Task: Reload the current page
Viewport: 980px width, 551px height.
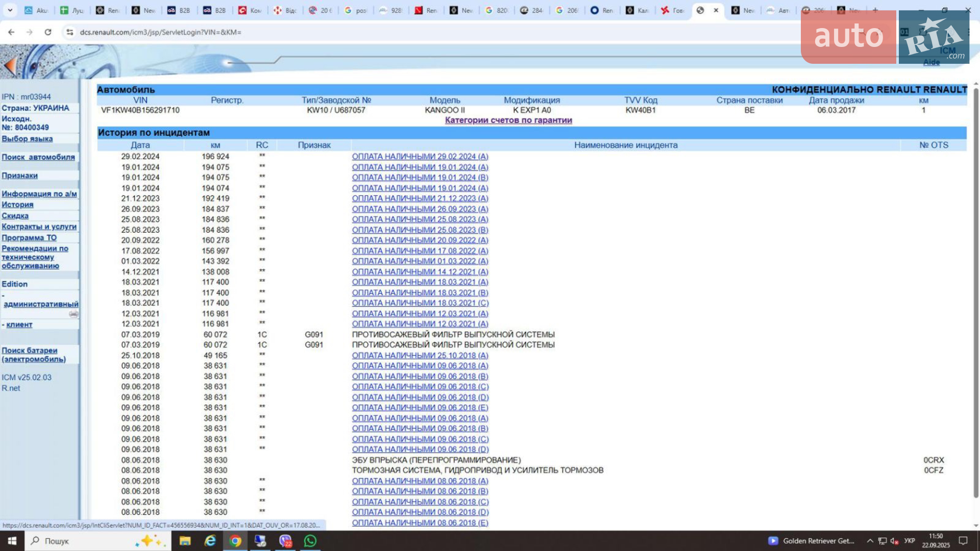Action: point(48,32)
